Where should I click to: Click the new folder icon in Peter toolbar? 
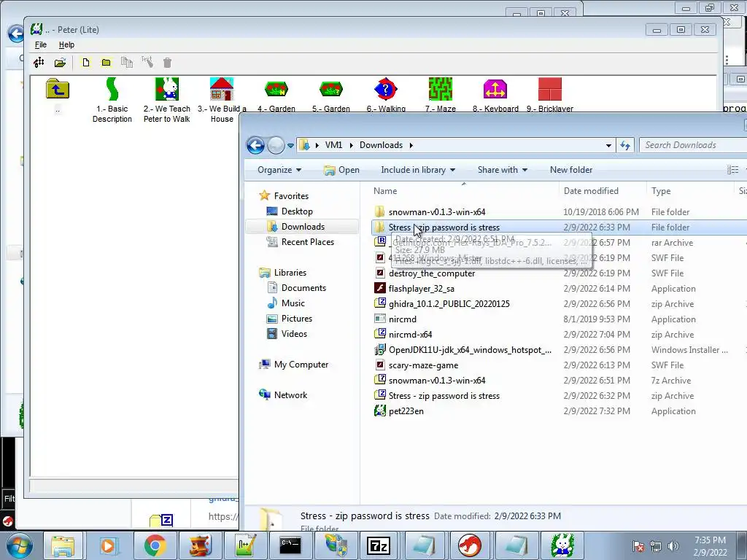pos(107,63)
